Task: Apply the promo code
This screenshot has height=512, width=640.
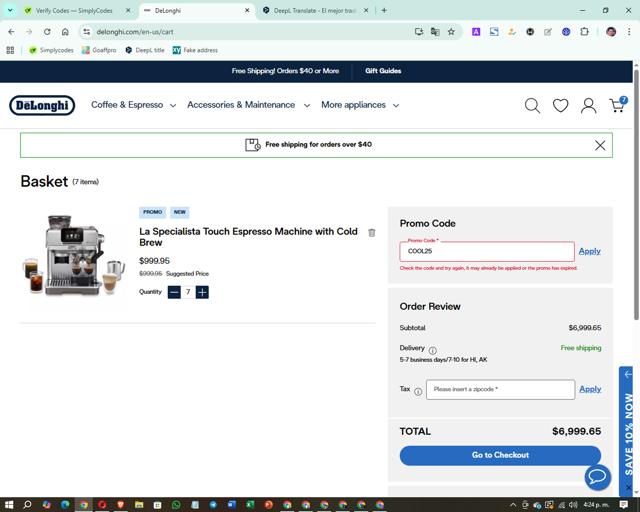Action: coord(589,251)
